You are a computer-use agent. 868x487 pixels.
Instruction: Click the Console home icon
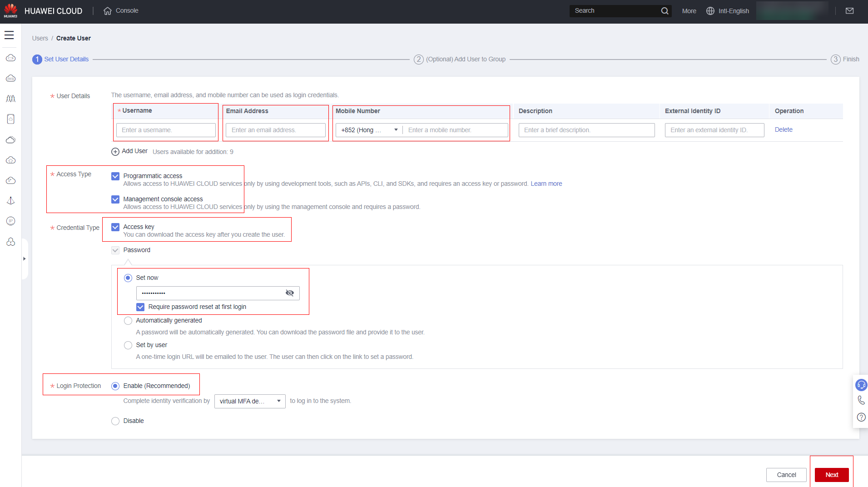(x=108, y=11)
